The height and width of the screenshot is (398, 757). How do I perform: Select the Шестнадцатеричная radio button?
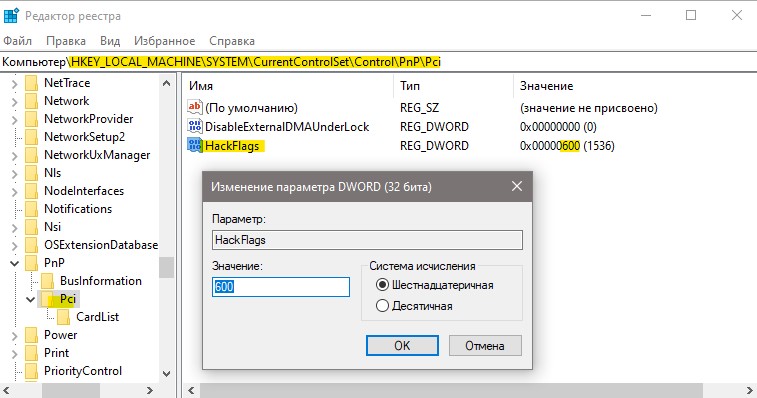point(382,285)
